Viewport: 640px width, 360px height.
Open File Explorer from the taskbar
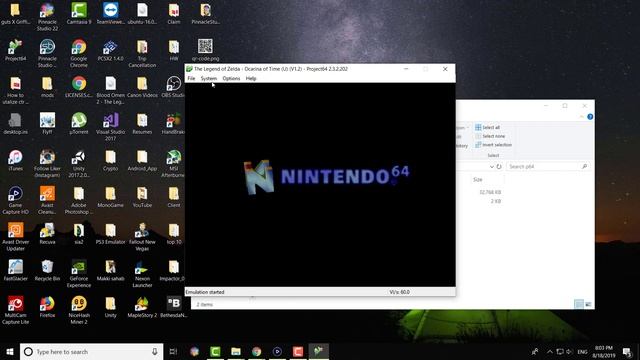236,351
